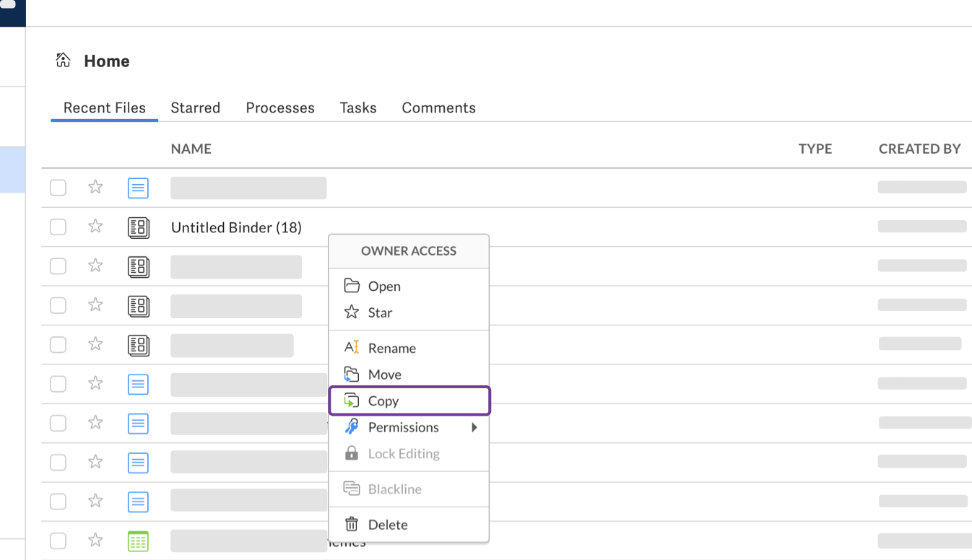Click the blue document icon on the first row
The image size is (972, 560).
click(138, 188)
